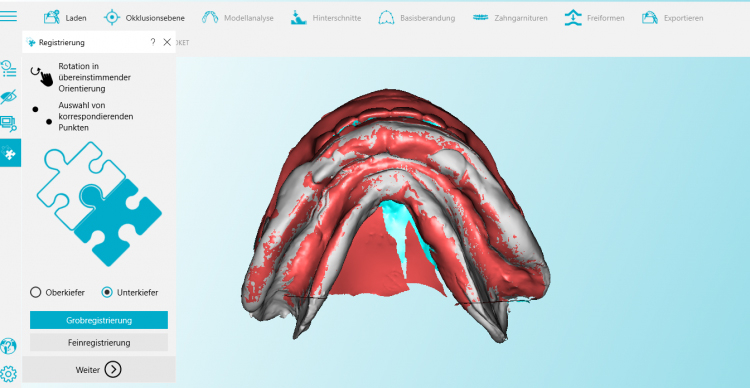This screenshot has height=388, width=750.
Task: Open the monitor magnifier view tool
Action: 9,124
